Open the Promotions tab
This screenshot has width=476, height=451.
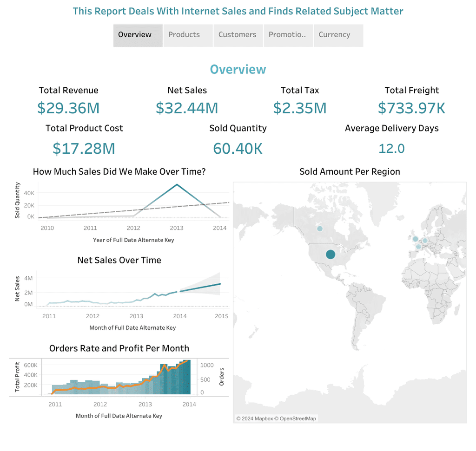(x=288, y=35)
